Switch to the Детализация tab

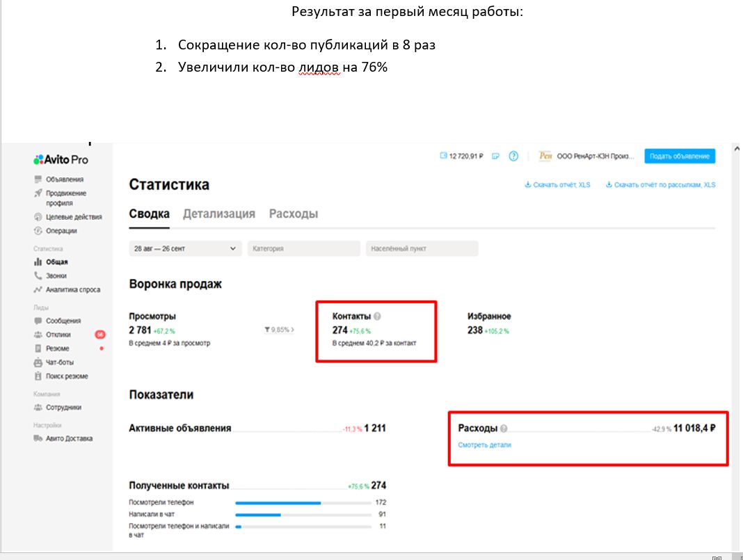coord(218,214)
